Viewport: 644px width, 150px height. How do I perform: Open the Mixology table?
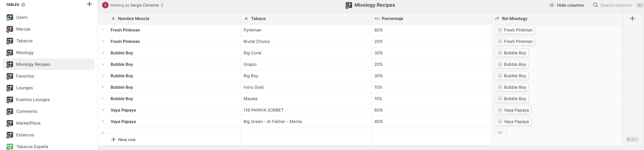coord(25,53)
